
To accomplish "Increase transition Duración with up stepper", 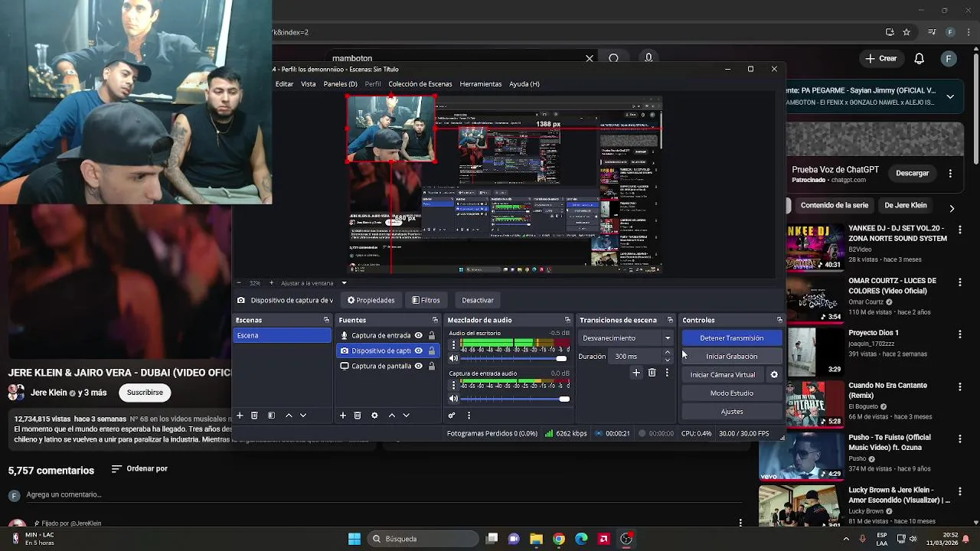I will pyautogui.click(x=668, y=353).
